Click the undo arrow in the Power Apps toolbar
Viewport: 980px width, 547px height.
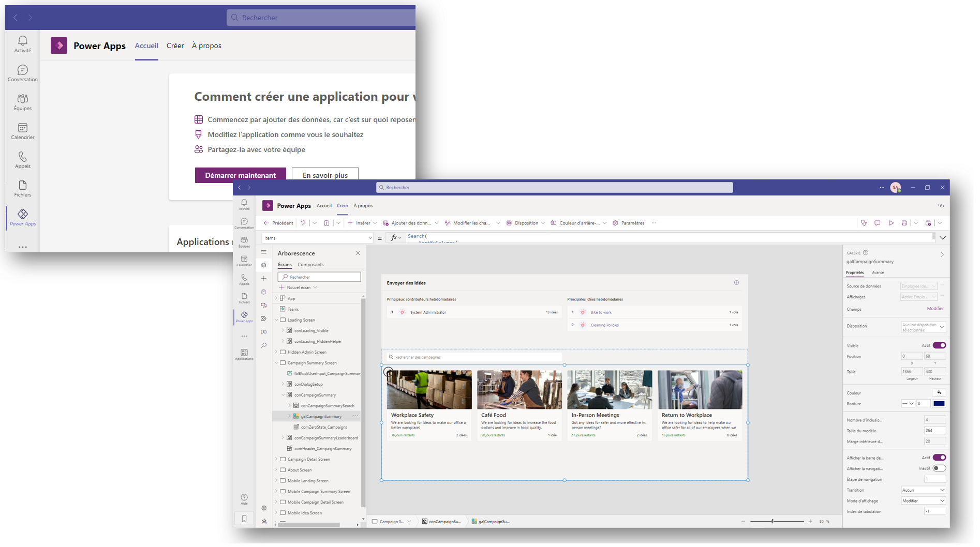(303, 223)
